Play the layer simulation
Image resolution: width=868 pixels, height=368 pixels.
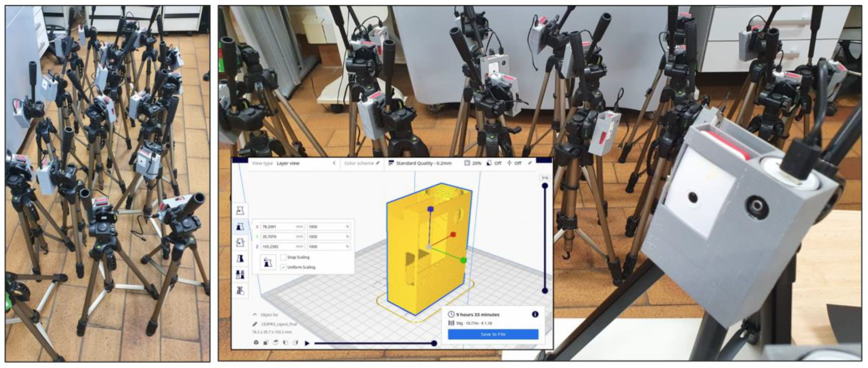pyautogui.click(x=307, y=343)
